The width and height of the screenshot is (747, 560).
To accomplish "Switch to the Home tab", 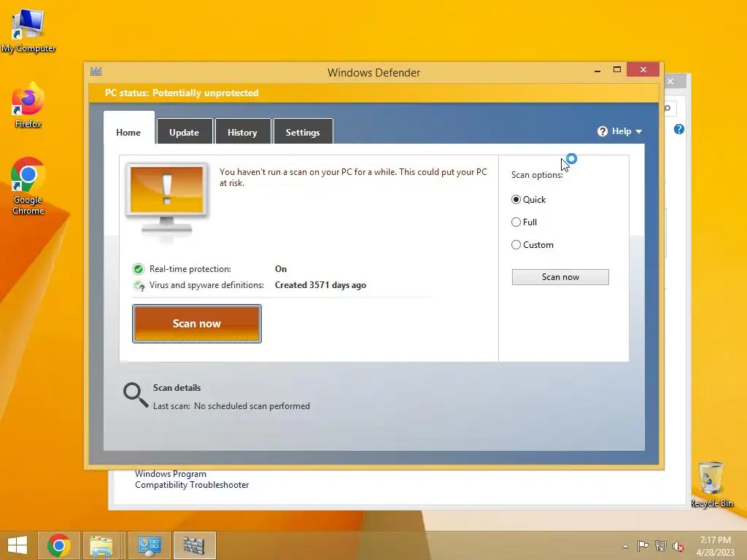I will tap(128, 132).
